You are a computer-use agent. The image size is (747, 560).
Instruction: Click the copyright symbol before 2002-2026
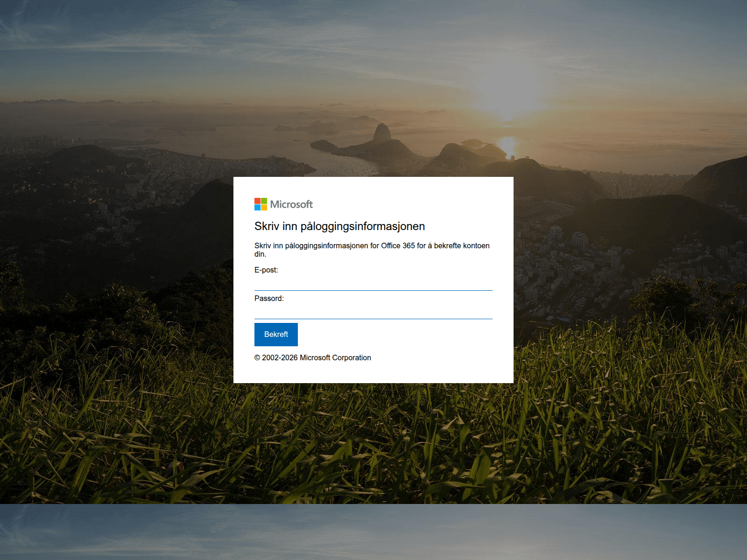click(257, 357)
